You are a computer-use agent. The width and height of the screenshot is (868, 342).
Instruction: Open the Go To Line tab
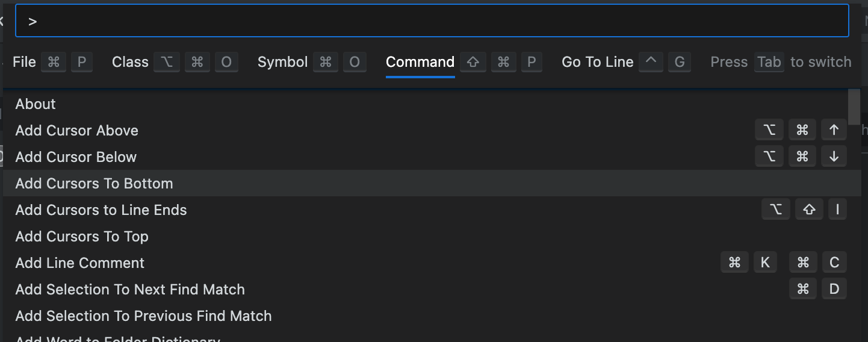pos(598,62)
